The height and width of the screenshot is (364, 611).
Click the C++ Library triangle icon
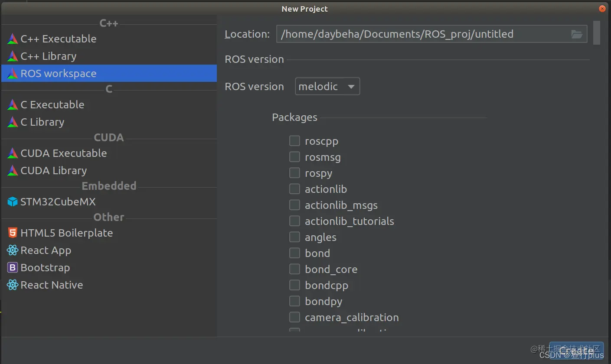13,56
